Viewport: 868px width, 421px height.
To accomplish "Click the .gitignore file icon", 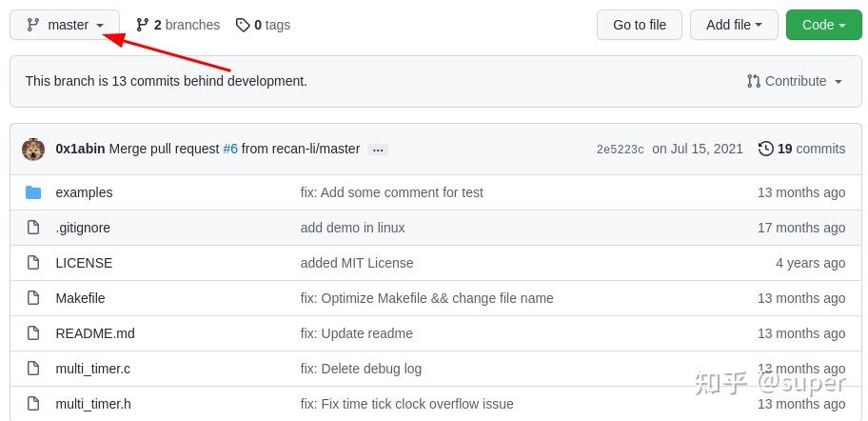I will coord(33,228).
